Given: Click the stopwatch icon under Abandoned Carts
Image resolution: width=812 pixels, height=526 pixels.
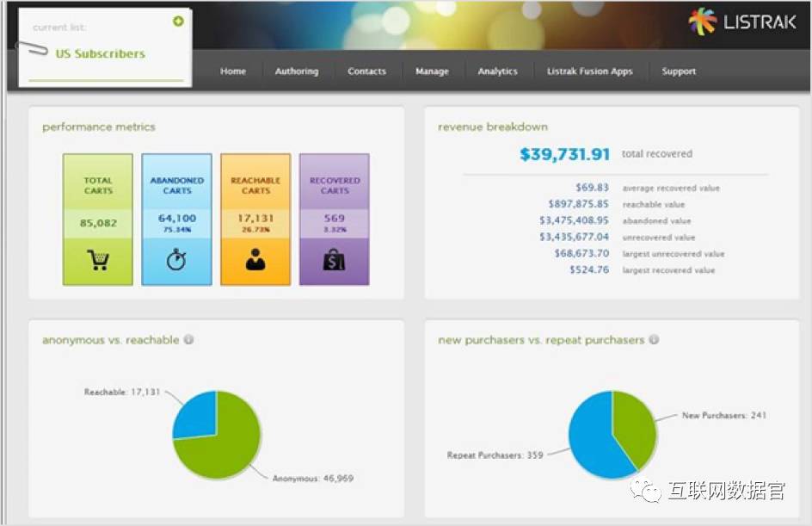Looking at the screenshot, I should (x=176, y=260).
